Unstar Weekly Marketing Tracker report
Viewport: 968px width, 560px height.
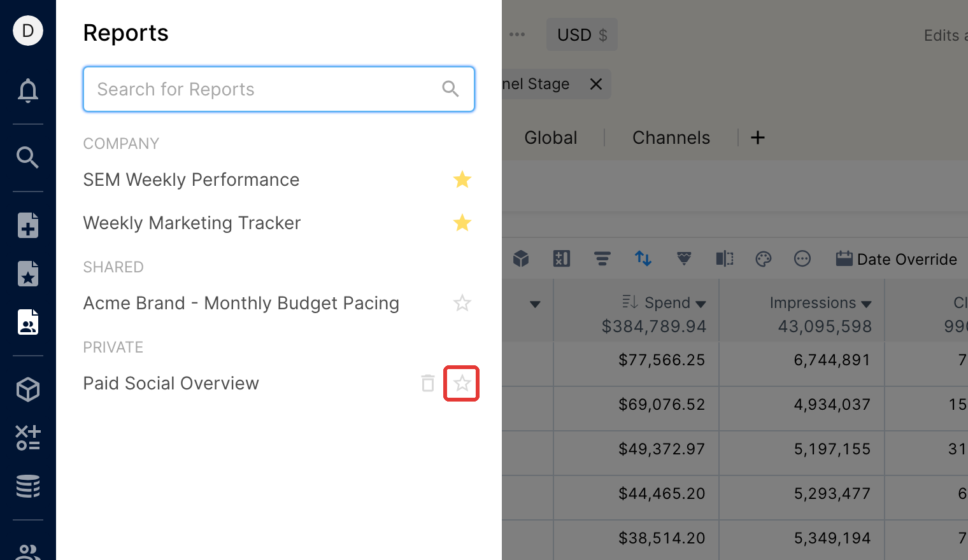462,223
